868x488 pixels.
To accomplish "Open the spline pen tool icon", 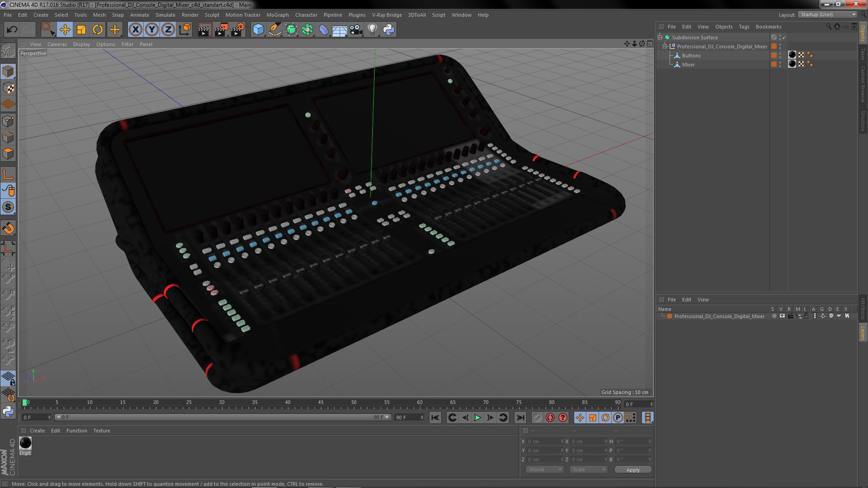I will (x=275, y=30).
